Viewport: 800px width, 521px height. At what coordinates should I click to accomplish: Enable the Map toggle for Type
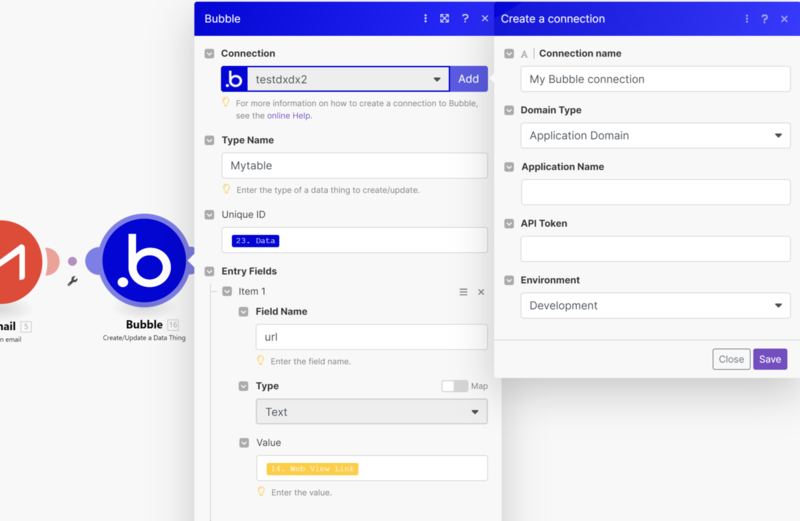[455, 386]
